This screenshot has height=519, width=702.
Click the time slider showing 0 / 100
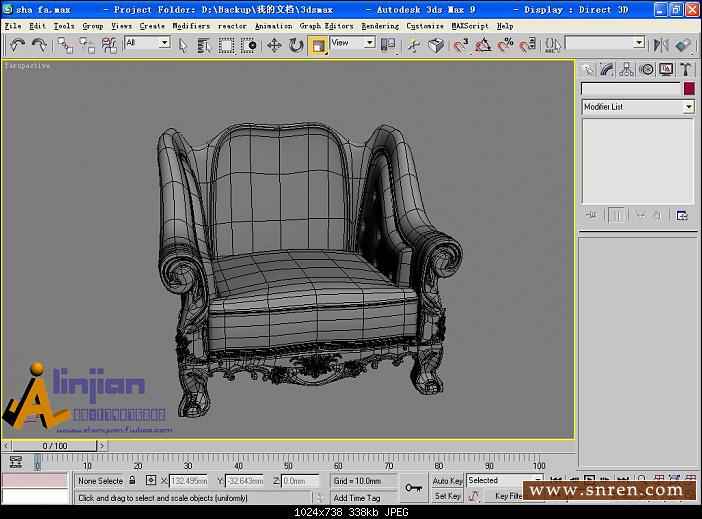coord(55,446)
